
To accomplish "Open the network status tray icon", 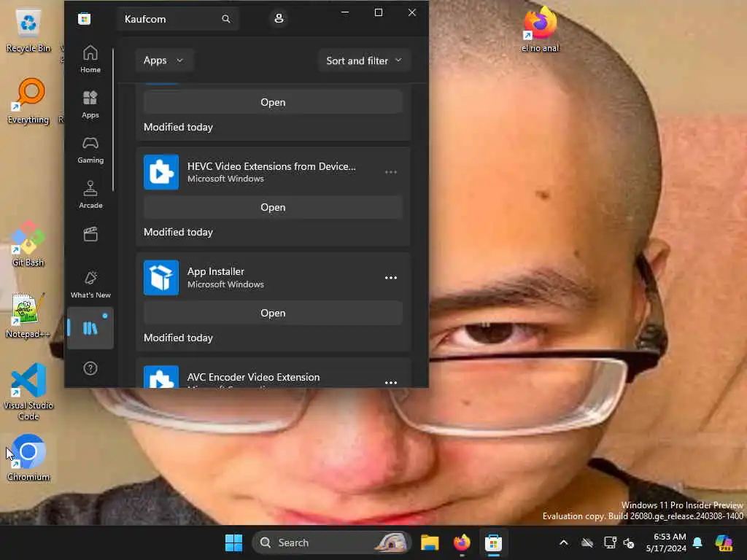I will pos(610,542).
